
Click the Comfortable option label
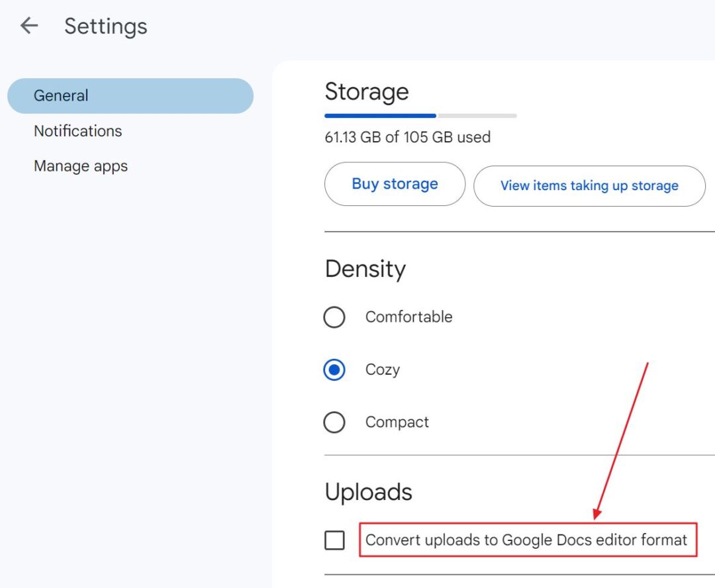(x=408, y=317)
